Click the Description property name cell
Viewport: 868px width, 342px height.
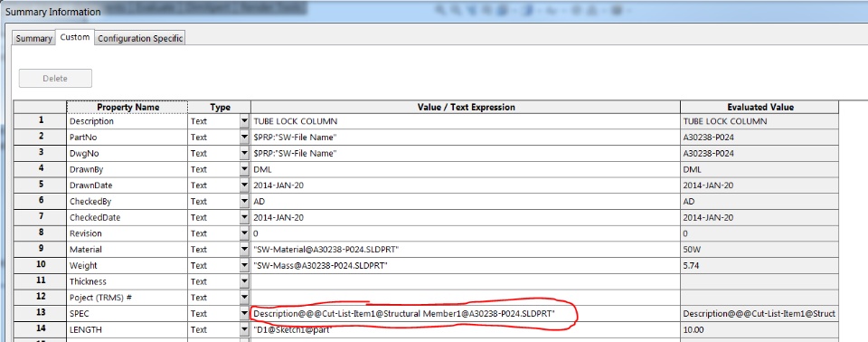127,121
